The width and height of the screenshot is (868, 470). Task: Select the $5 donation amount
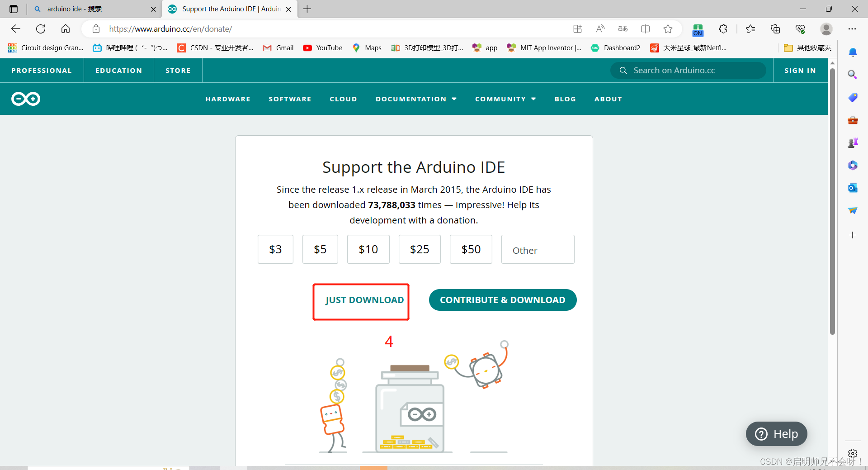(x=320, y=249)
